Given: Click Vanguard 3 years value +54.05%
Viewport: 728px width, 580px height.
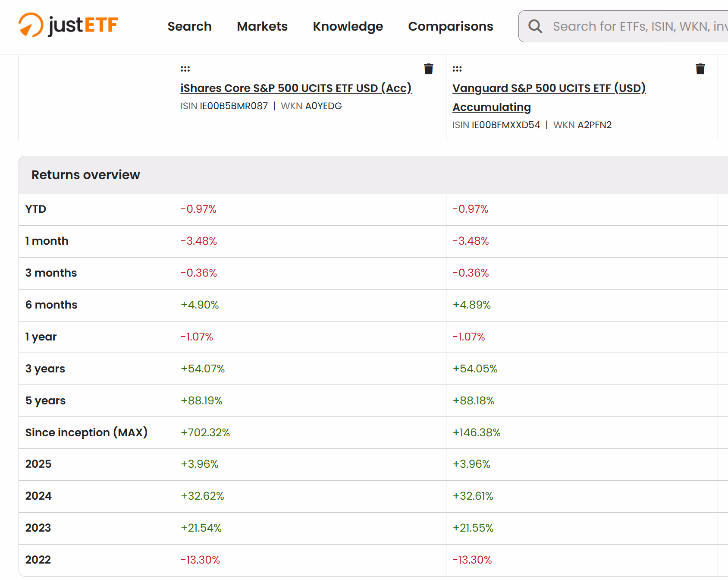Looking at the screenshot, I should point(475,369).
